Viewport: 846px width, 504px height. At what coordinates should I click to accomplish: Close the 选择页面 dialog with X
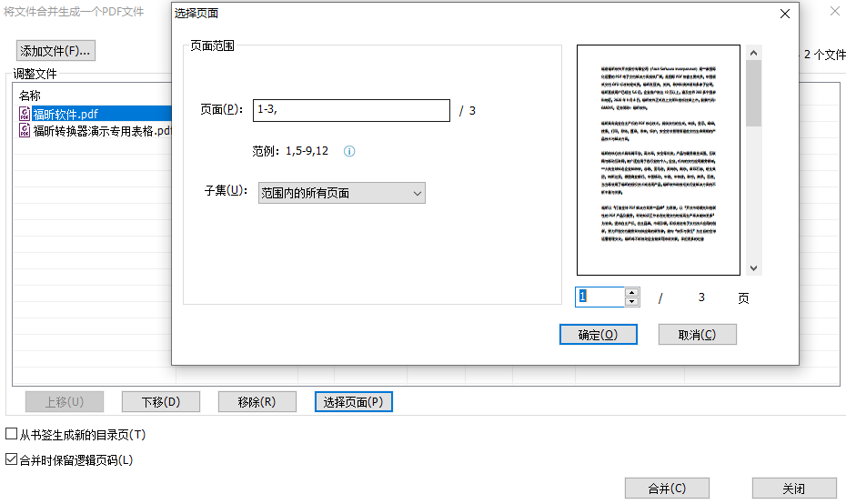tap(785, 14)
